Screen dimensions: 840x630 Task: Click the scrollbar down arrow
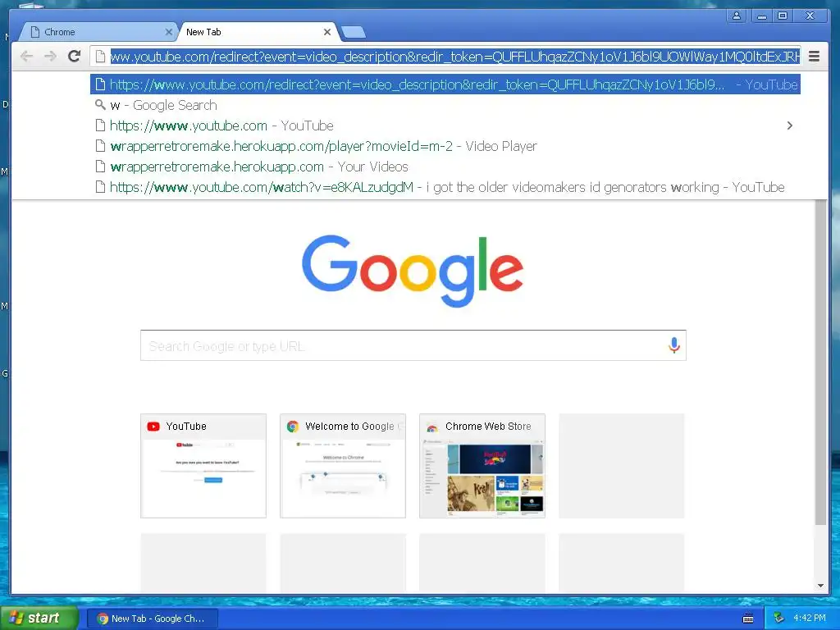pos(820,586)
